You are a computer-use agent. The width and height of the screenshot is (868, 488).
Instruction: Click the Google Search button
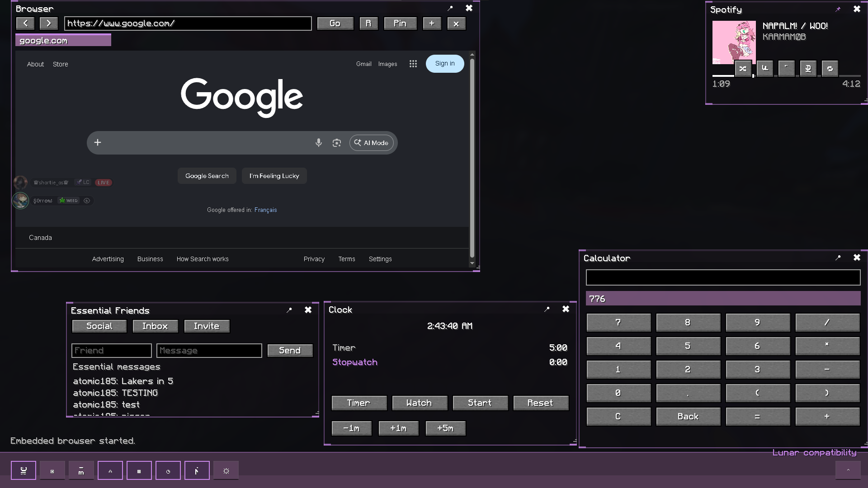[207, 176]
